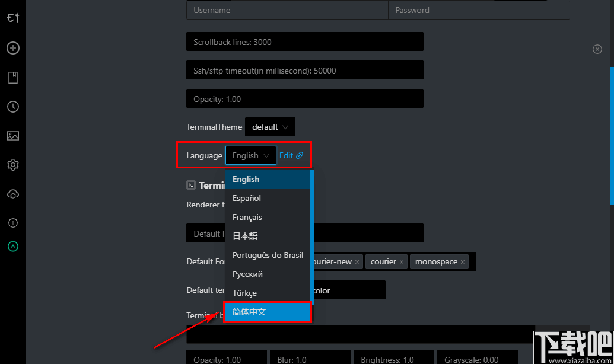Viewport: 614px width, 364px height.
Task: Click the TerminalTheme label
Action: (x=214, y=127)
